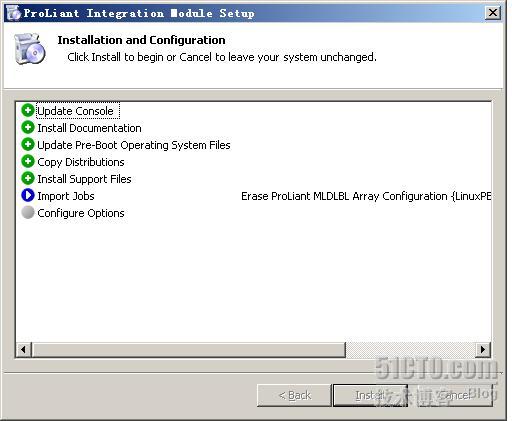Close the ProLiant Integration Module Setup window

tap(493, 13)
